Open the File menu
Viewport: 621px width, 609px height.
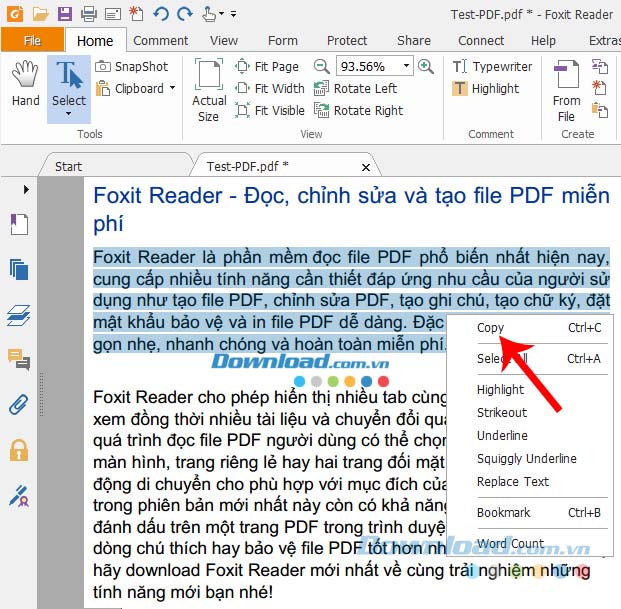[32, 40]
